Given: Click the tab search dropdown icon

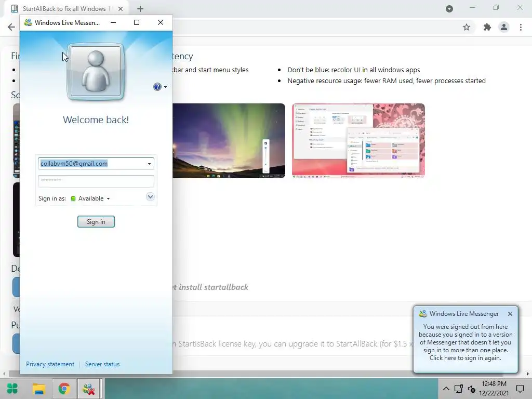Looking at the screenshot, I should pos(449,8).
